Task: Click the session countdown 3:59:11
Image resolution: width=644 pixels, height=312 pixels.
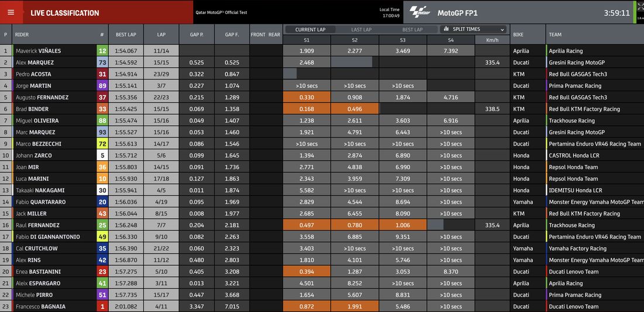Action: [x=616, y=13]
